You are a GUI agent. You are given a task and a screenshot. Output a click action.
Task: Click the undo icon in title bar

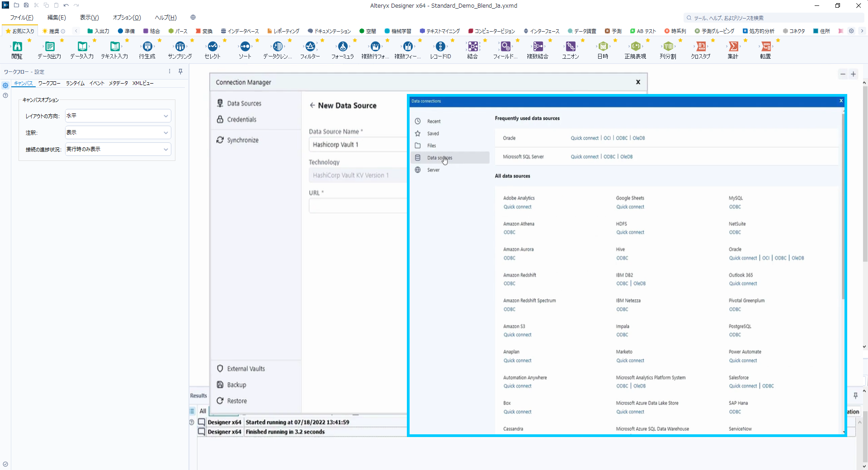pyautogui.click(x=66, y=5)
